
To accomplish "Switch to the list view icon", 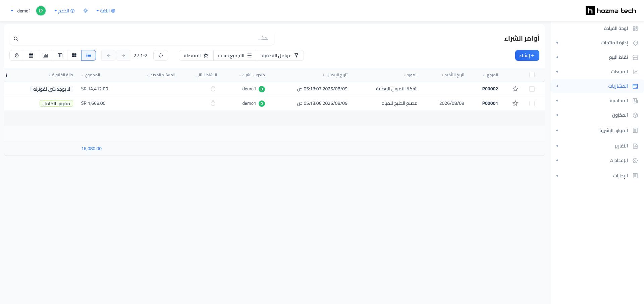I will tap(89, 55).
